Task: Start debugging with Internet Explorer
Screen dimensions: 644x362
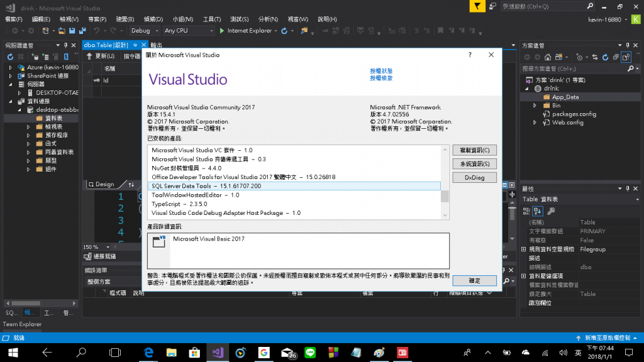Action: [x=246, y=31]
